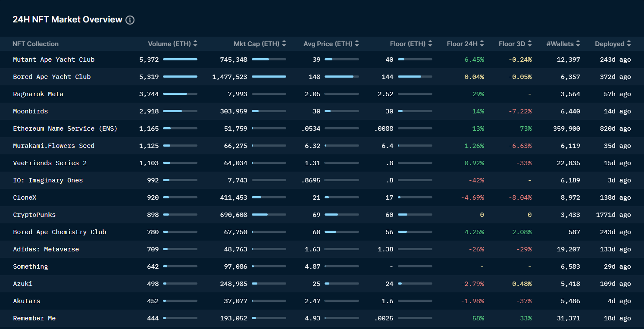Open the Azuki collection
644x329 pixels.
click(22, 284)
